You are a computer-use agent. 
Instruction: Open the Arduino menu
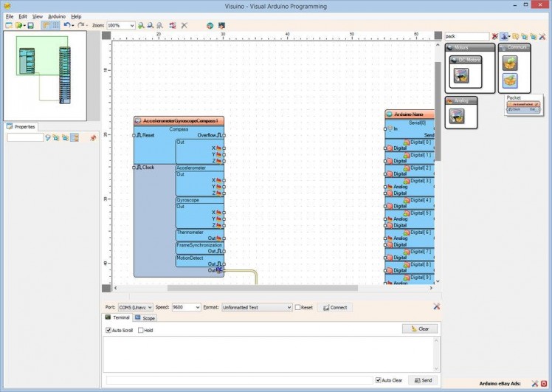pos(57,16)
